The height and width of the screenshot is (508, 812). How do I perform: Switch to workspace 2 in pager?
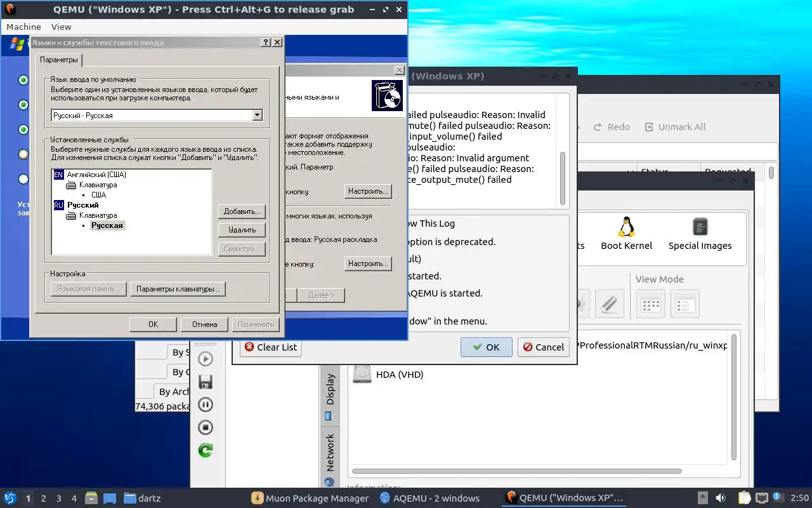tap(44, 498)
